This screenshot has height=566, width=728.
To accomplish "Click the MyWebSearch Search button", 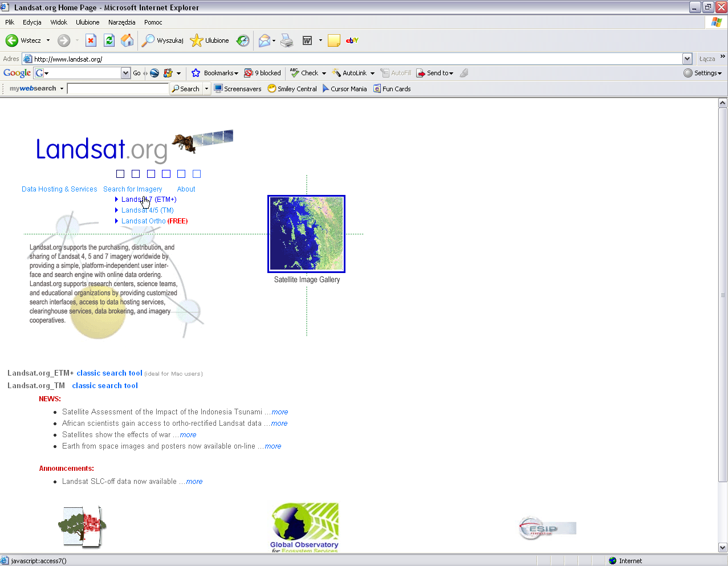I will point(186,89).
